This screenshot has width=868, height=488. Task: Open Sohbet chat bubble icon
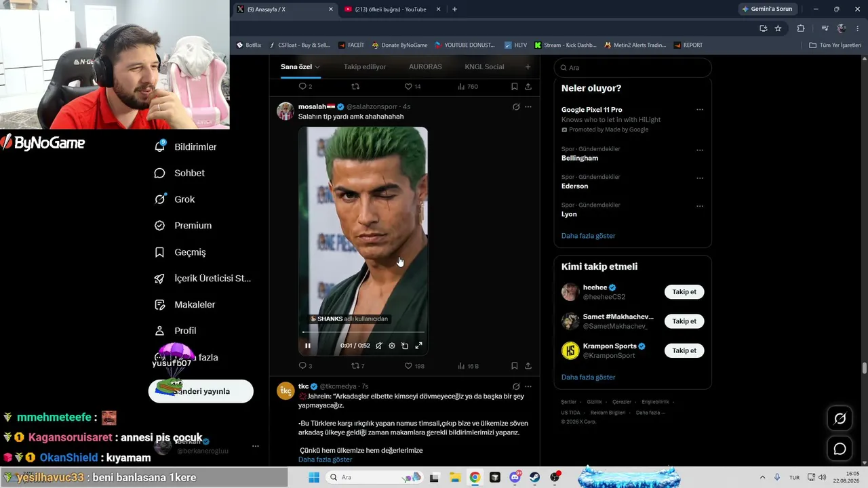tap(160, 173)
